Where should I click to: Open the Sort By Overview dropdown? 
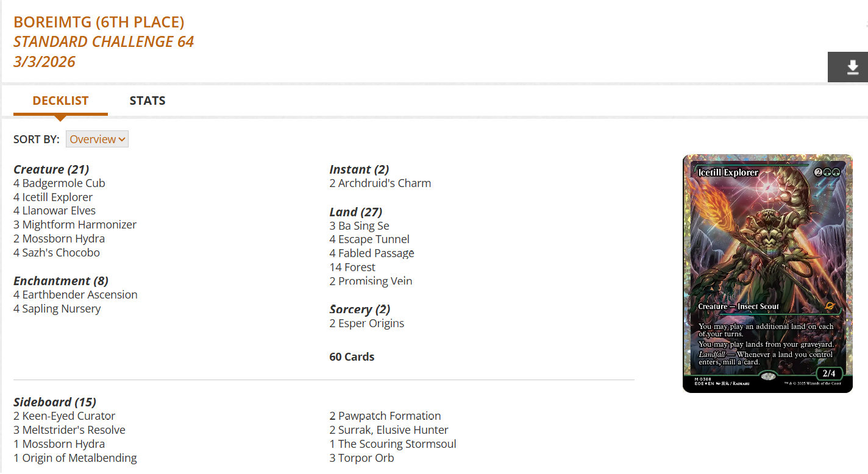click(97, 139)
